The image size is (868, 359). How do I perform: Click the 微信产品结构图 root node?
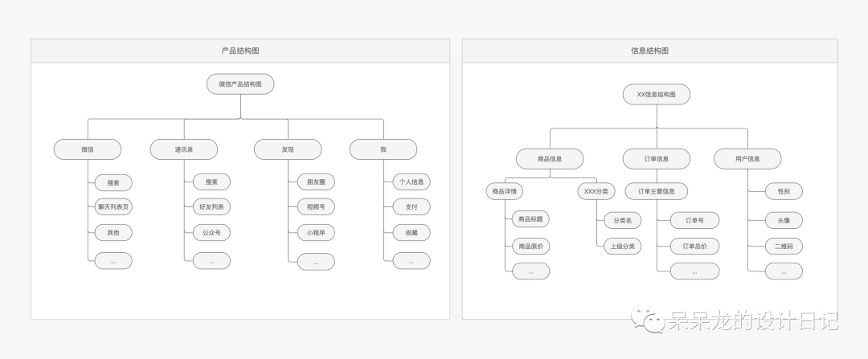[240, 84]
